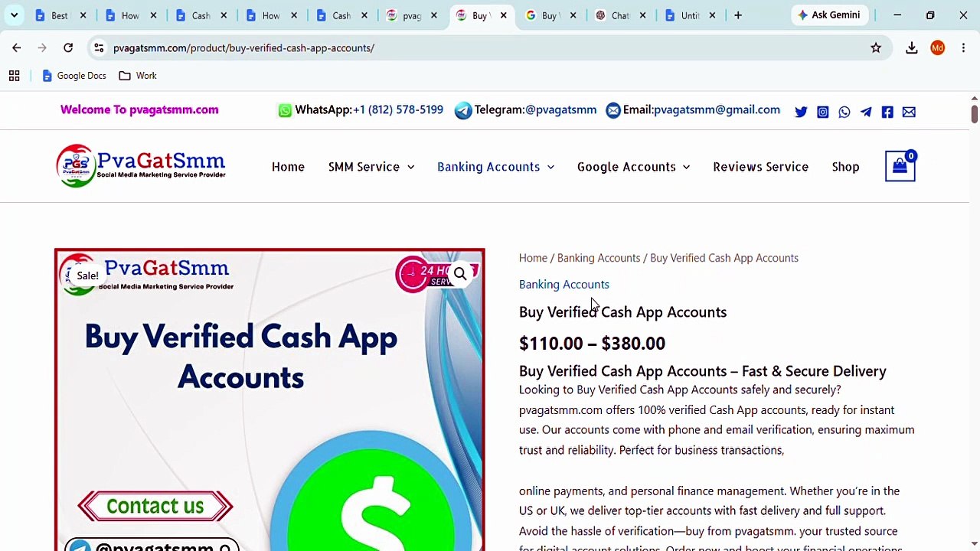Open the Telegram icon in header social row

click(x=866, y=112)
